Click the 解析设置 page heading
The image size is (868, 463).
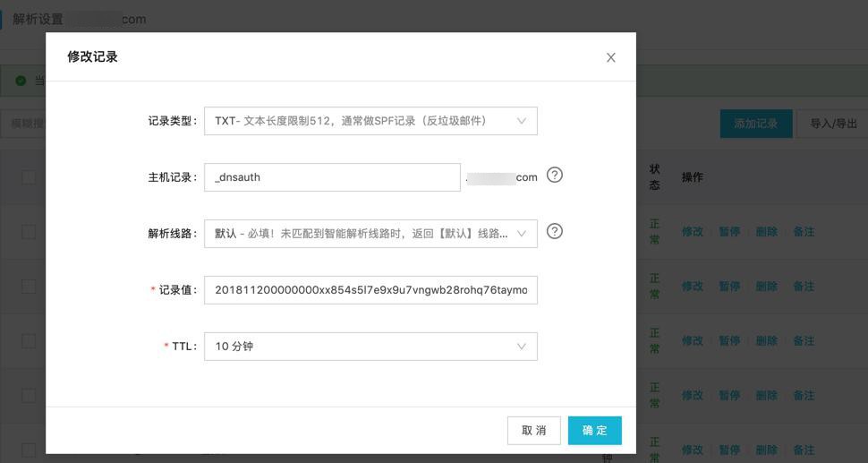pos(38,20)
